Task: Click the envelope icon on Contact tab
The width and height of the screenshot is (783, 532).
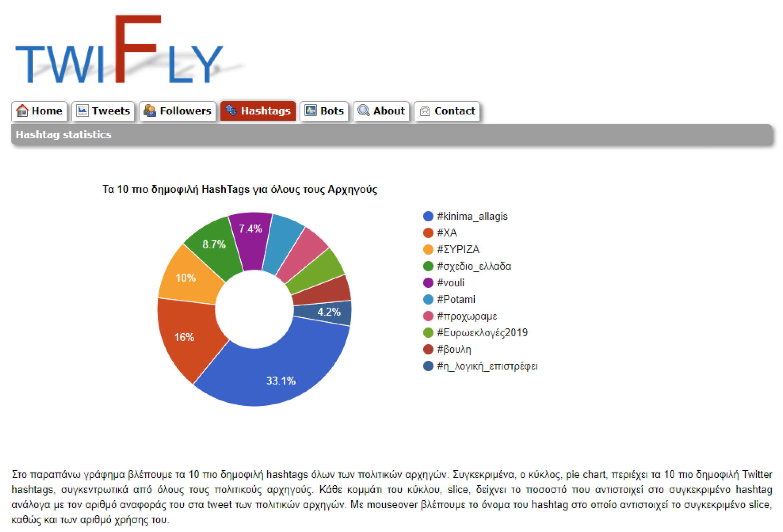Action: tap(425, 111)
